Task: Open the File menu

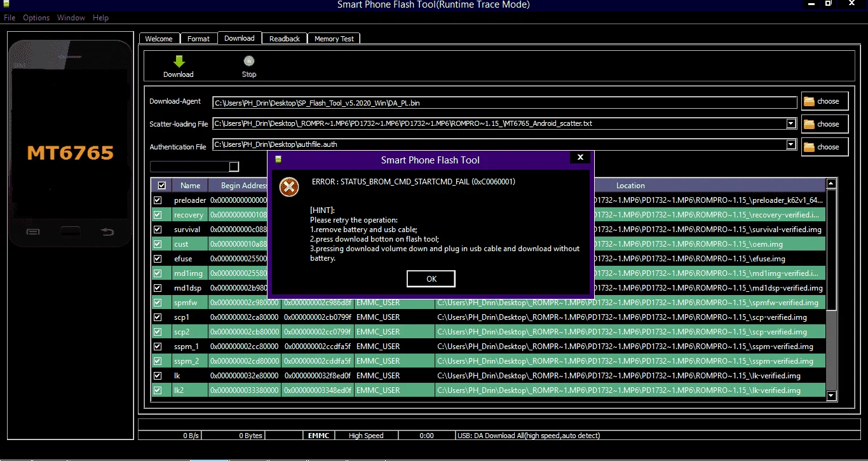Action: tap(10, 18)
